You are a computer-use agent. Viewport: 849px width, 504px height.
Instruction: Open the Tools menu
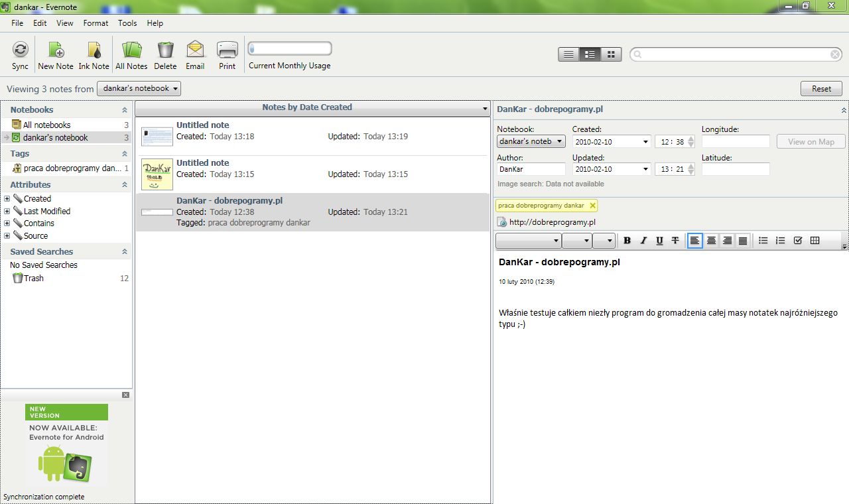[127, 23]
